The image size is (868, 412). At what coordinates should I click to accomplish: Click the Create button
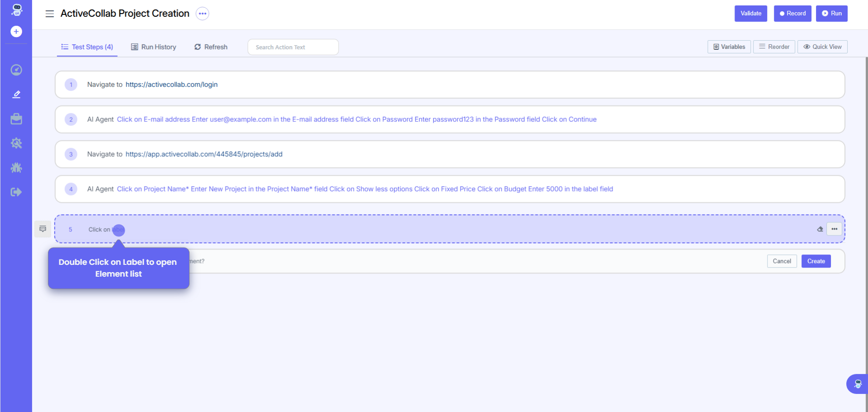816,261
